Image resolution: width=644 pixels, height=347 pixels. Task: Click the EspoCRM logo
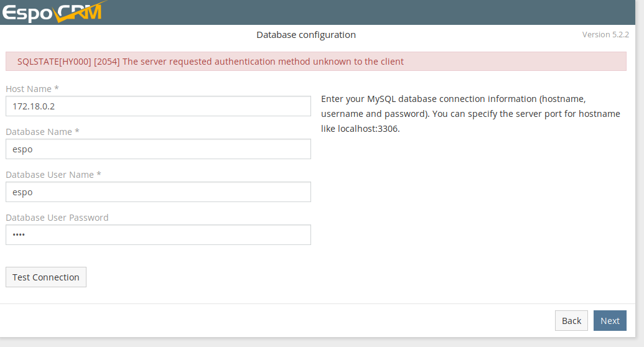pos(52,12)
